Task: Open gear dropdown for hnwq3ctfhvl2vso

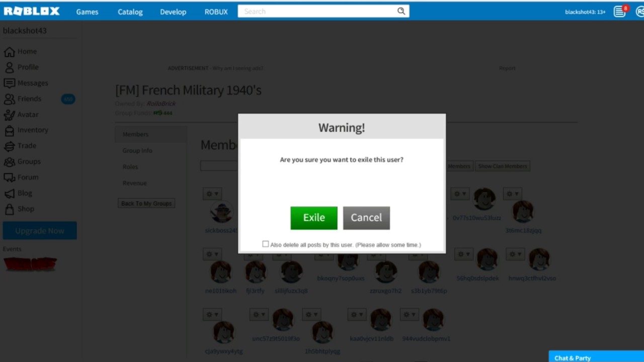Action: point(515,254)
